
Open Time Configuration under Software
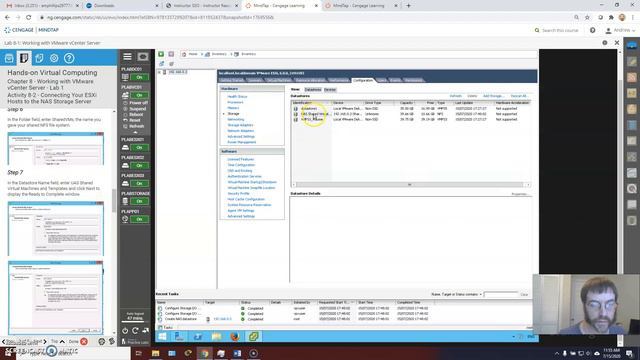241,165
